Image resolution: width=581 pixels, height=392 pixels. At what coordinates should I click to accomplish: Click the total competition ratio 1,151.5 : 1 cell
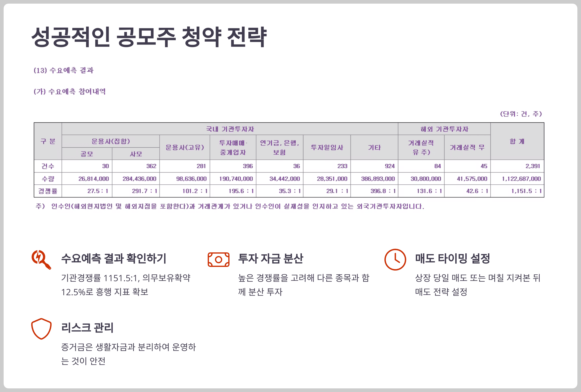click(x=526, y=191)
